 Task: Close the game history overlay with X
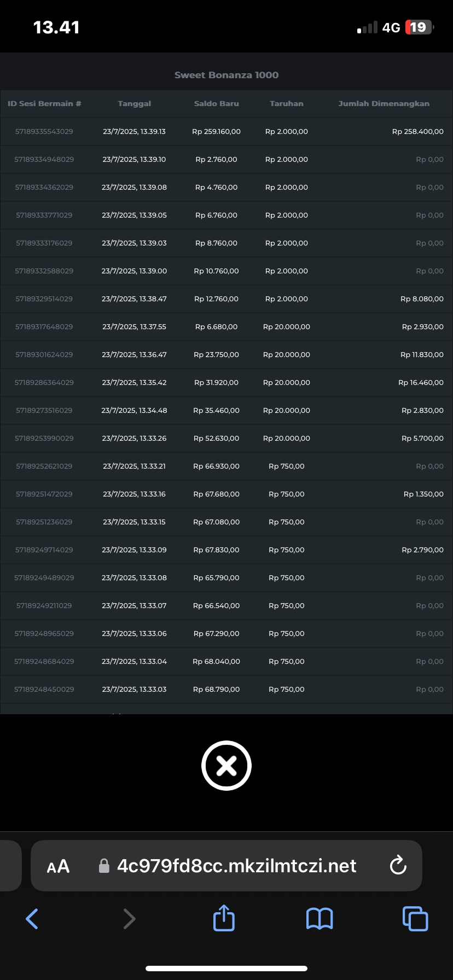[226, 766]
